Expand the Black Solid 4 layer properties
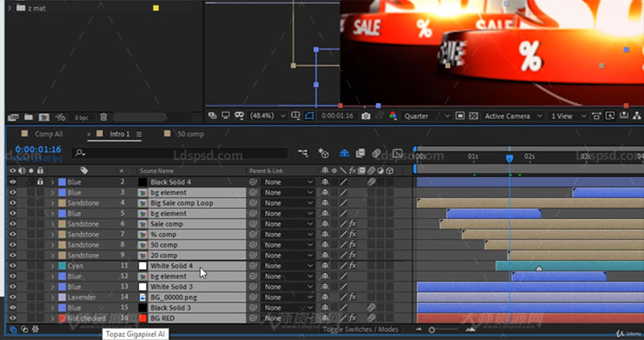 [52, 182]
